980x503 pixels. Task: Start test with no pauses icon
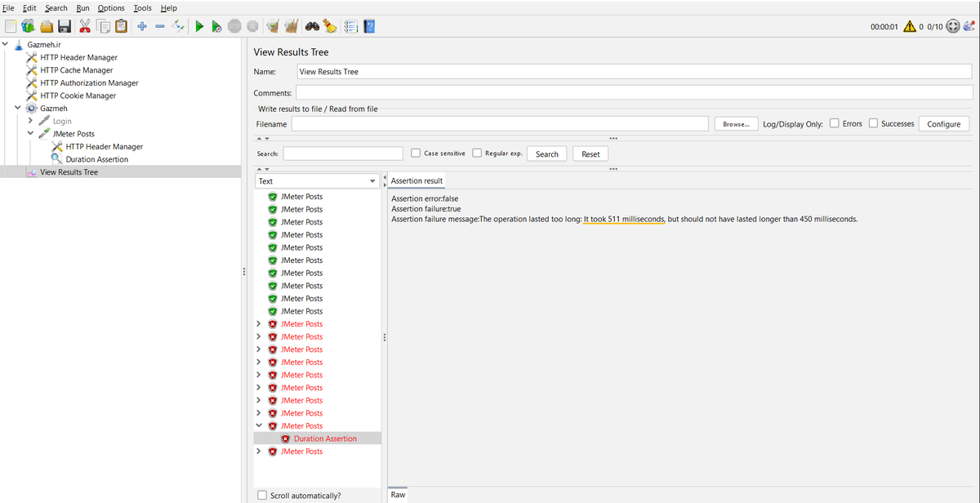216,26
